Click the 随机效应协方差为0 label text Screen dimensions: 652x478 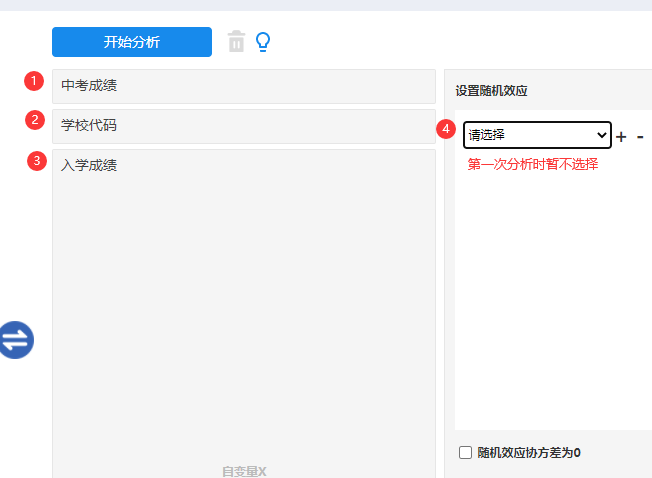(x=529, y=452)
